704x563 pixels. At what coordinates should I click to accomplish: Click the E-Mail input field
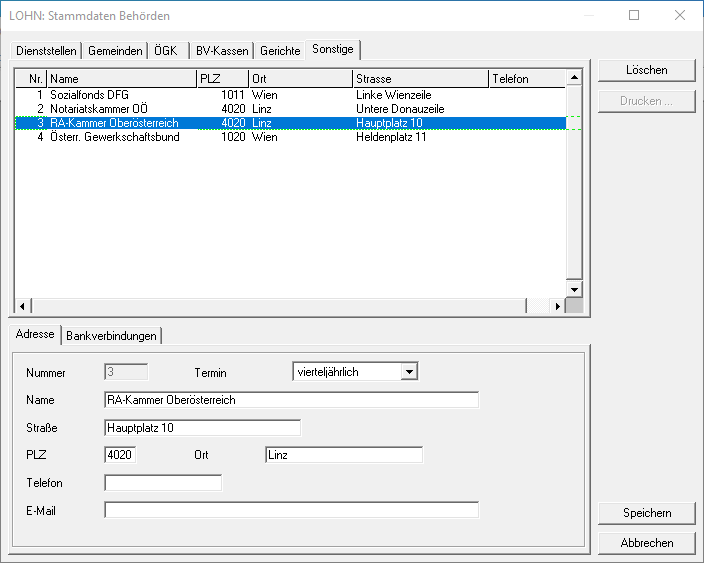coord(291,510)
